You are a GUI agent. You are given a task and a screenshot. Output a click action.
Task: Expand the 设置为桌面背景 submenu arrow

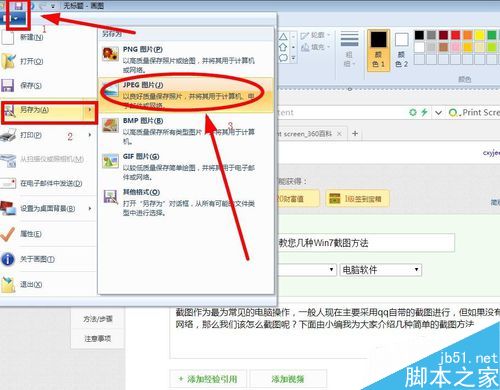pyautogui.click(x=90, y=209)
